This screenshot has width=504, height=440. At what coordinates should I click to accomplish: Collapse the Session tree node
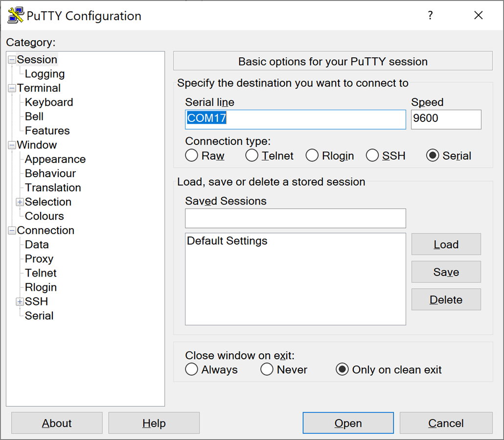pyautogui.click(x=12, y=60)
